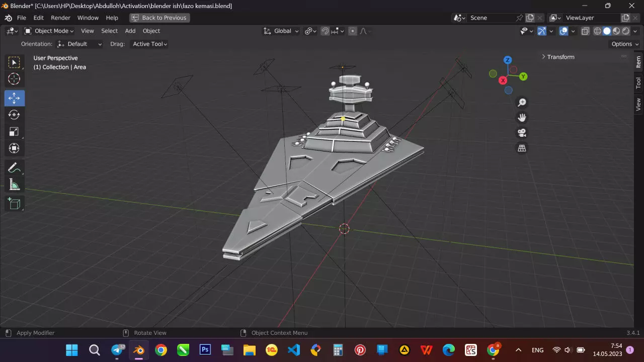Open the viewport Select menu
644x362 pixels.
(x=109, y=31)
